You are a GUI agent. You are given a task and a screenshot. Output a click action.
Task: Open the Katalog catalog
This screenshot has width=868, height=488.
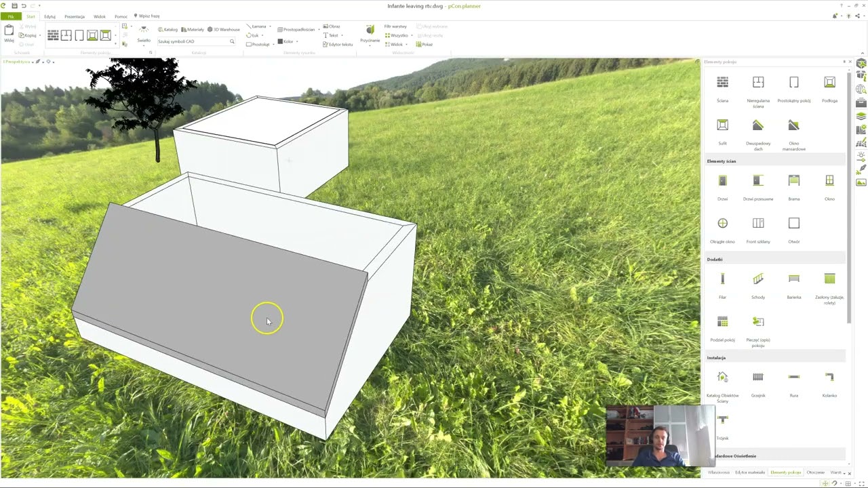(167, 29)
